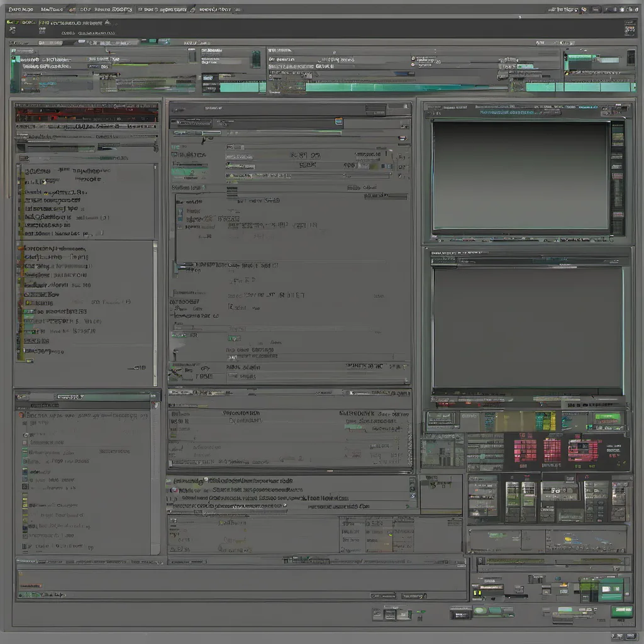
Task: Click the teal-yellow grid icon below the lower monitor
Action: pyautogui.click(x=545, y=421)
